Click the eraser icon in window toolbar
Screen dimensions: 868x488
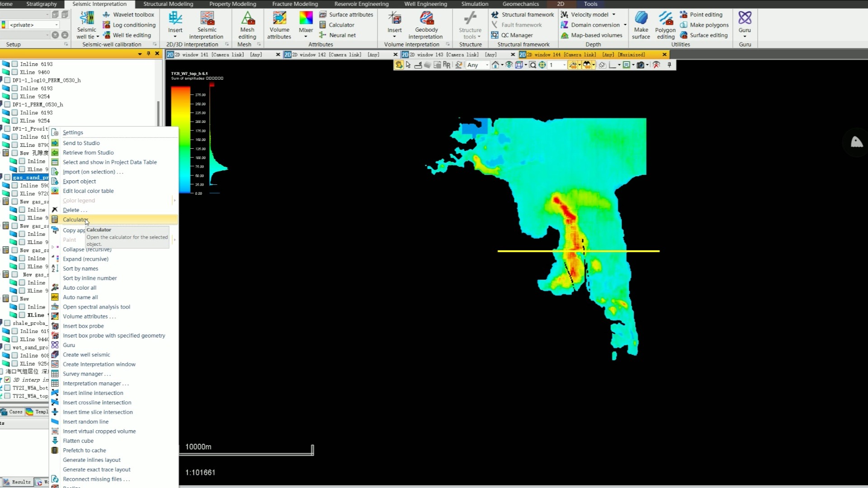(x=602, y=65)
